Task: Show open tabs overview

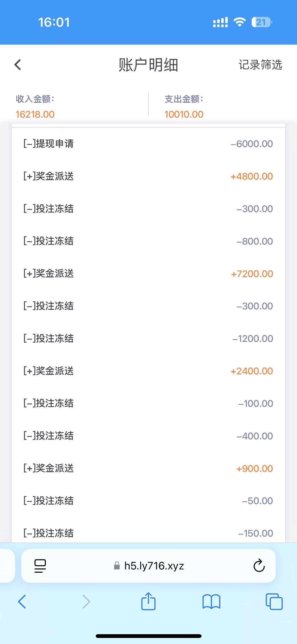Action: click(x=274, y=602)
